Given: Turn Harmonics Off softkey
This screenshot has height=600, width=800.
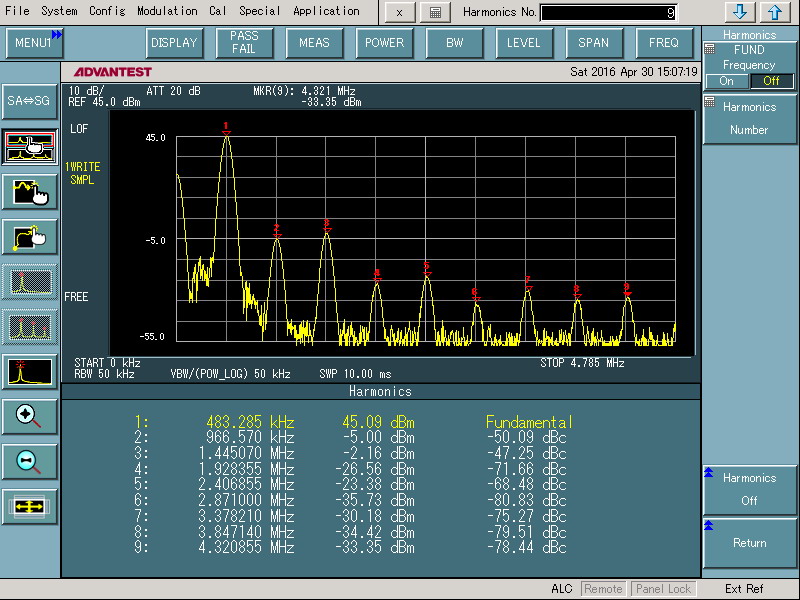Looking at the screenshot, I should (749, 489).
